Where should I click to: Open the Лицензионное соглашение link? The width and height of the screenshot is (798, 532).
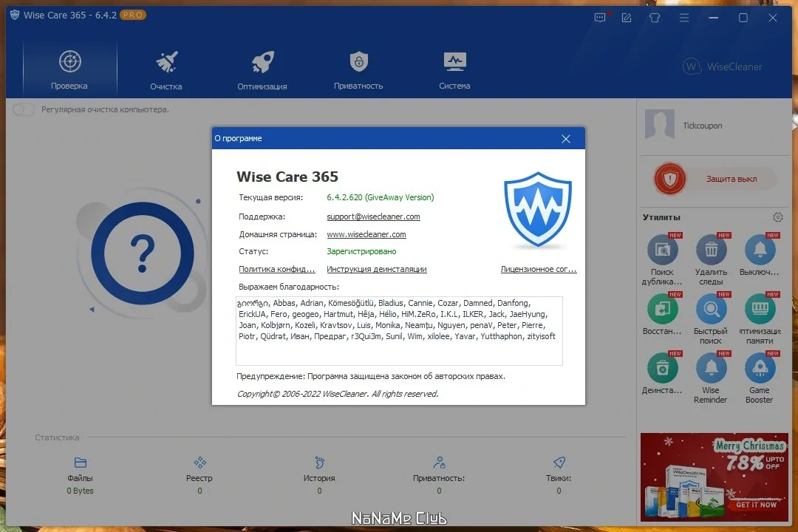point(539,269)
